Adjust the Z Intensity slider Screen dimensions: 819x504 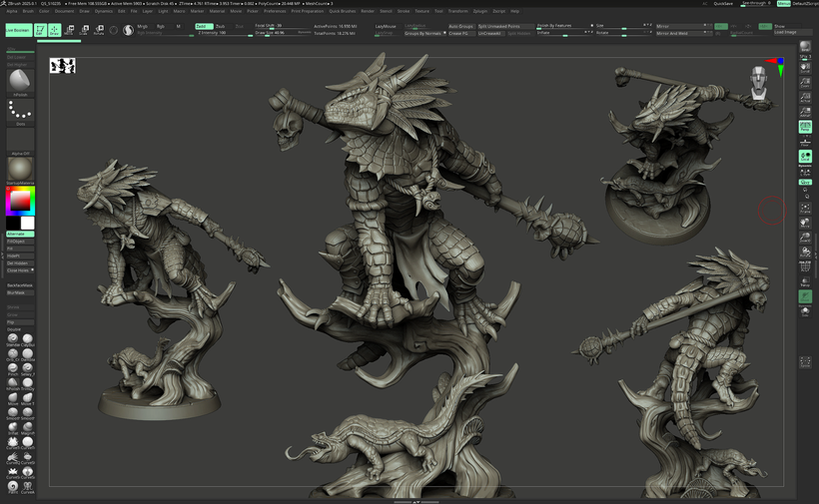coord(224,33)
